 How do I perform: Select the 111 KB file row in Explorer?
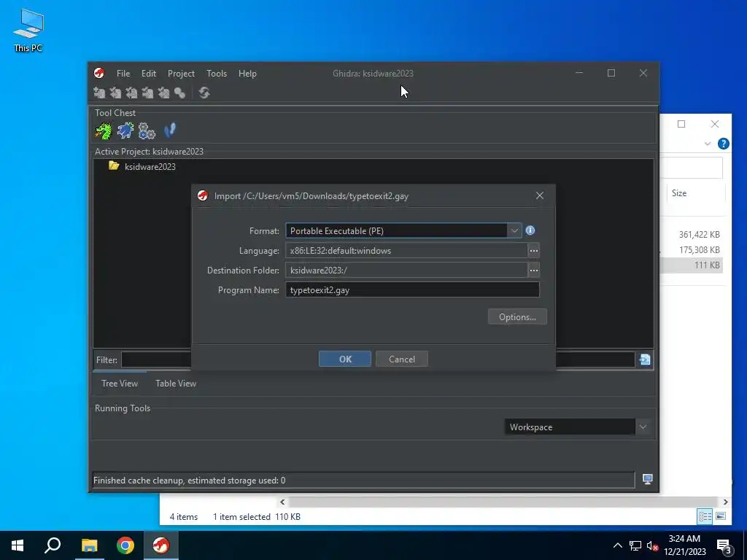click(692, 265)
